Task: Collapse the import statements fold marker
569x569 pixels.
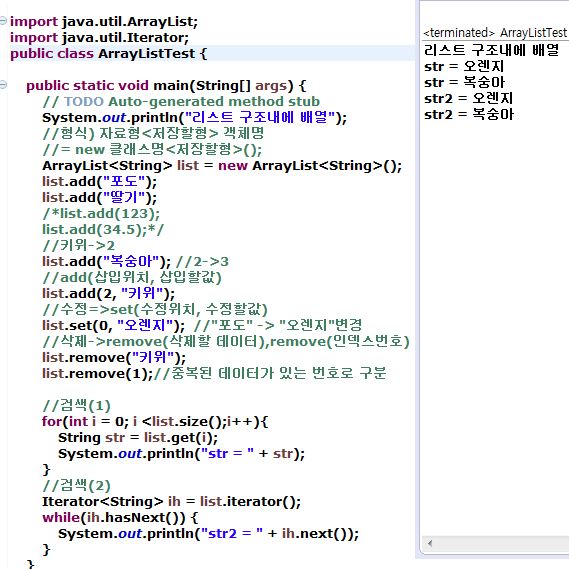Action: point(3,21)
